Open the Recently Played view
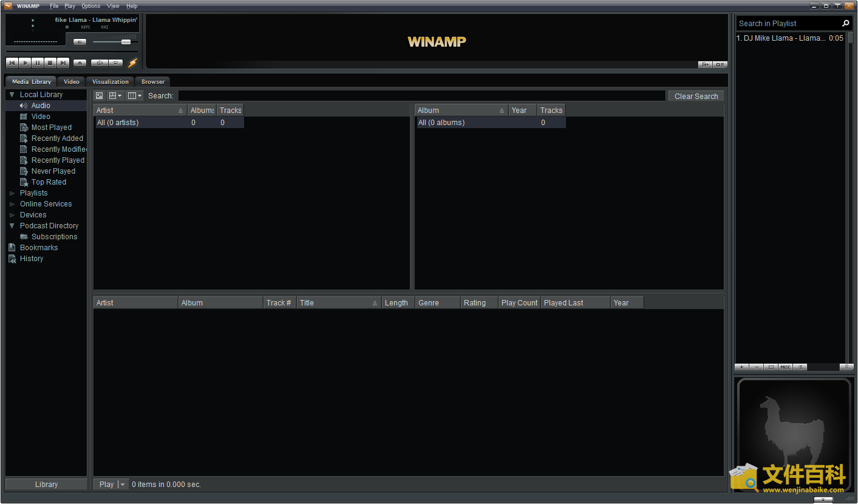The width and height of the screenshot is (858, 504). tap(58, 160)
